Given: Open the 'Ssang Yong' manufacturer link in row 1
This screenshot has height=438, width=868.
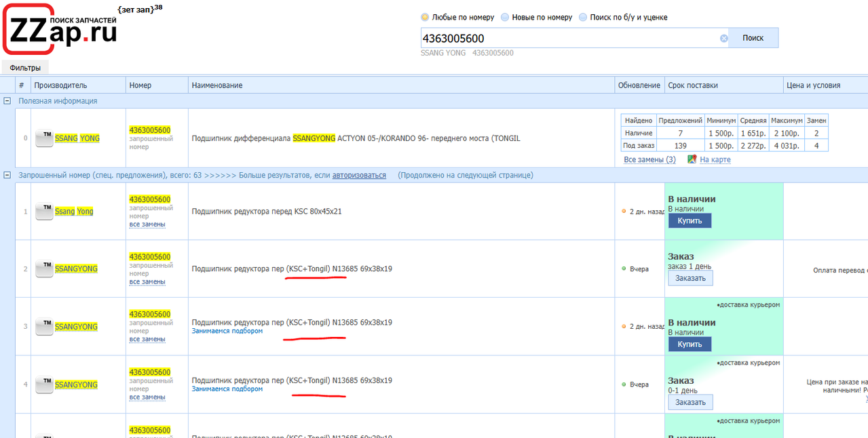Looking at the screenshot, I should point(74,212).
